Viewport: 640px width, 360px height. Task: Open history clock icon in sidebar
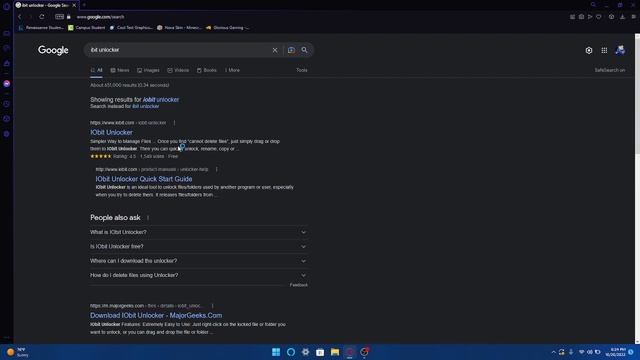tap(7, 104)
